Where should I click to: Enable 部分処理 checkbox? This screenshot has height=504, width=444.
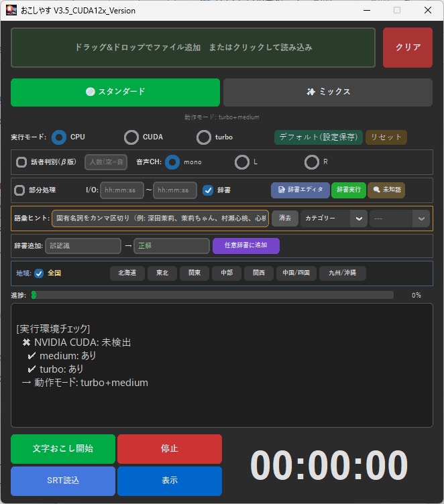[x=19, y=190]
